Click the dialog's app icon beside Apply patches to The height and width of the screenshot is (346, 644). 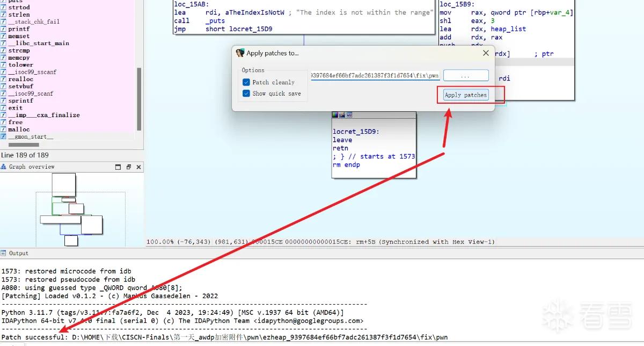point(240,53)
